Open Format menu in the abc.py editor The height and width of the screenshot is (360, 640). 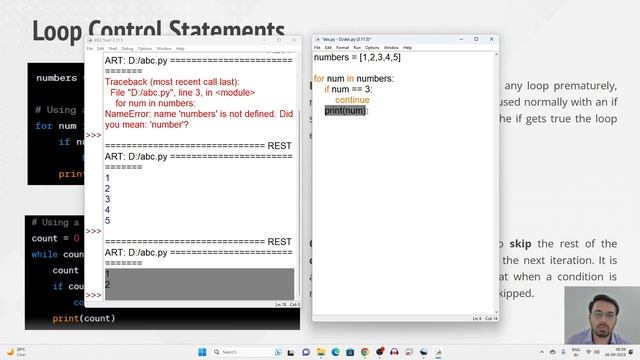tap(342, 48)
